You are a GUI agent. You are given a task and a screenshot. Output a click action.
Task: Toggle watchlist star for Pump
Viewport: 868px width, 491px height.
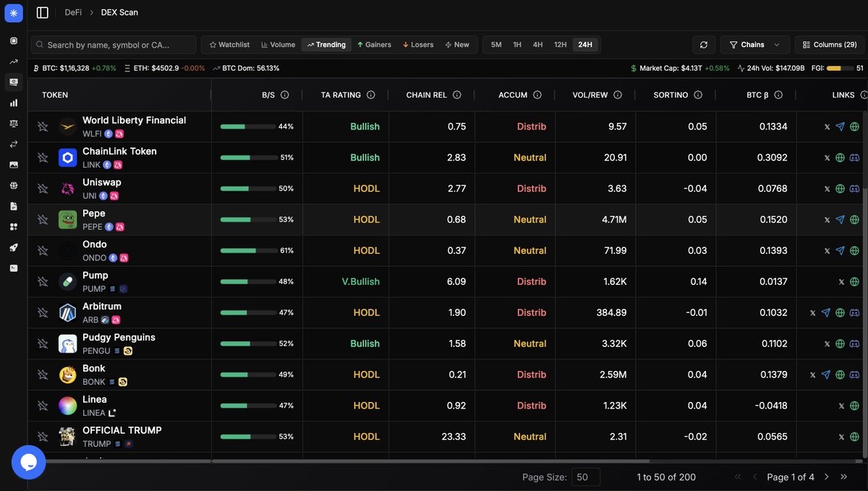click(x=43, y=282)
